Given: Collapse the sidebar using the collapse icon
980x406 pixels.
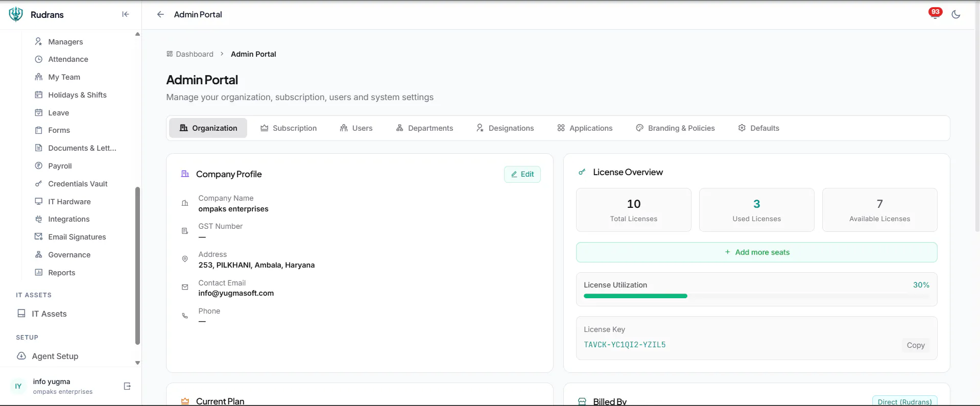Looking at the screenshot, I should pyautogui.click(x=126, y=14).
